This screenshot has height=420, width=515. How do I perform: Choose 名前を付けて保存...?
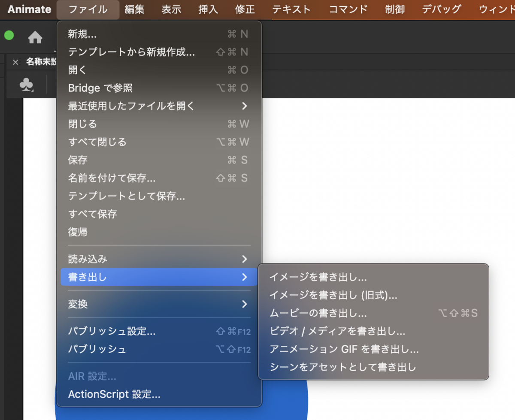[159, 178]
